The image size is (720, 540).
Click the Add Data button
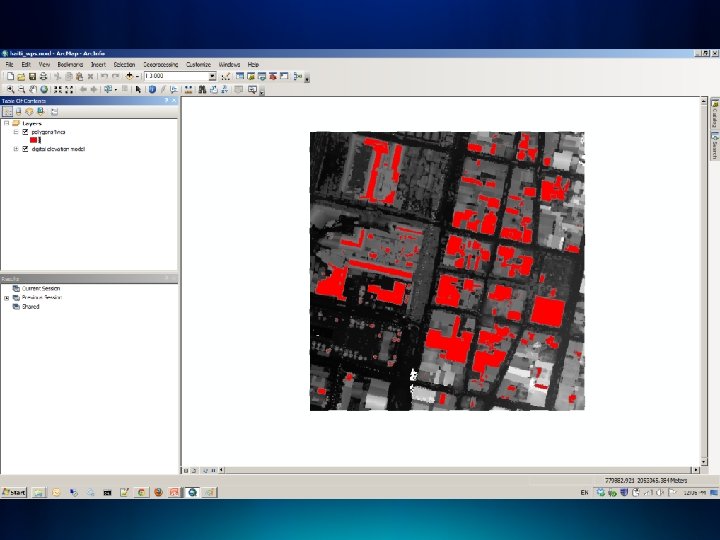(x=129, y=76)
